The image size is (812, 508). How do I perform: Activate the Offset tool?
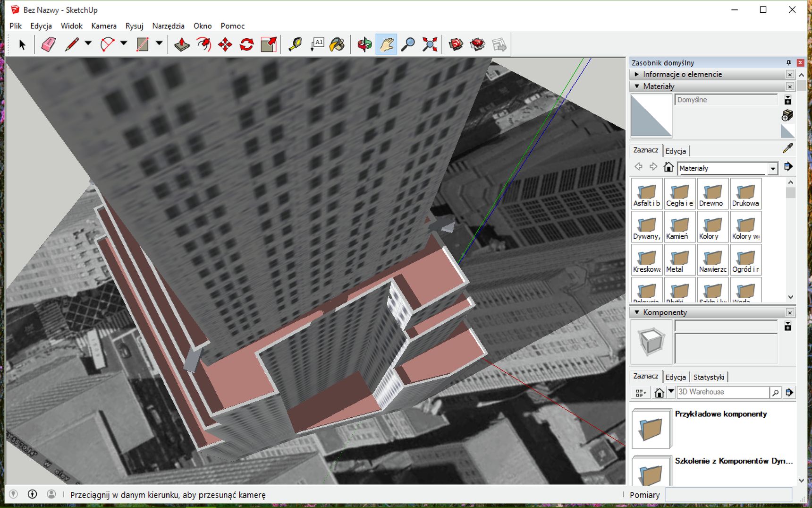point(203,44)
